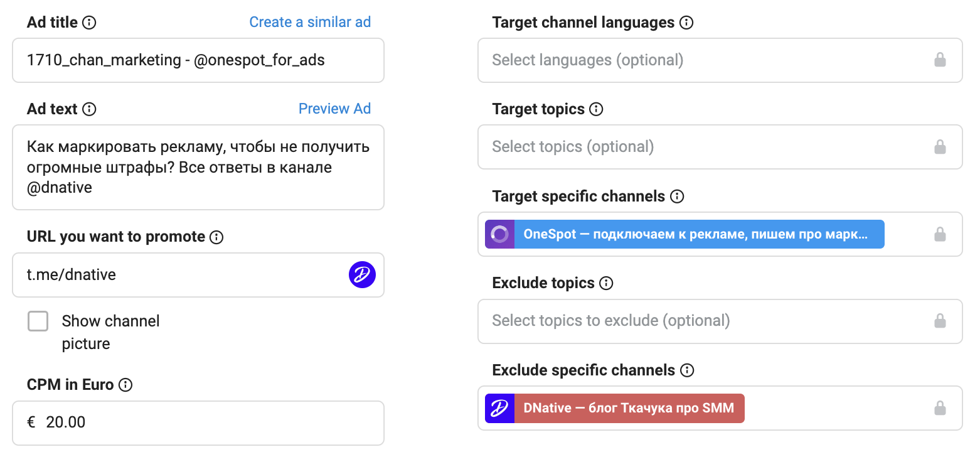Click info icon beside Target channel languages
The height and width of the screenshot is (452, 980).
[686, 23]
